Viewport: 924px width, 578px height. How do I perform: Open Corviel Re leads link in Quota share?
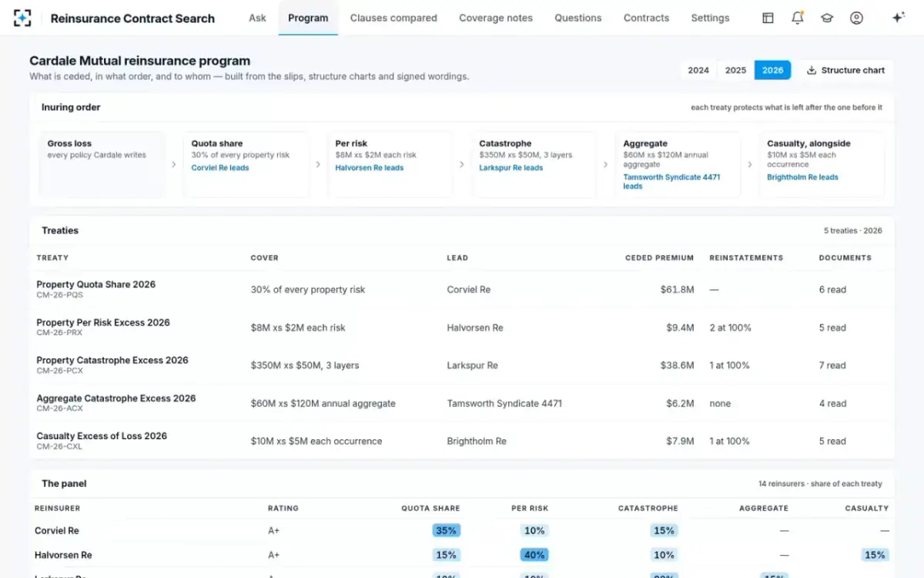click(220, 168)
